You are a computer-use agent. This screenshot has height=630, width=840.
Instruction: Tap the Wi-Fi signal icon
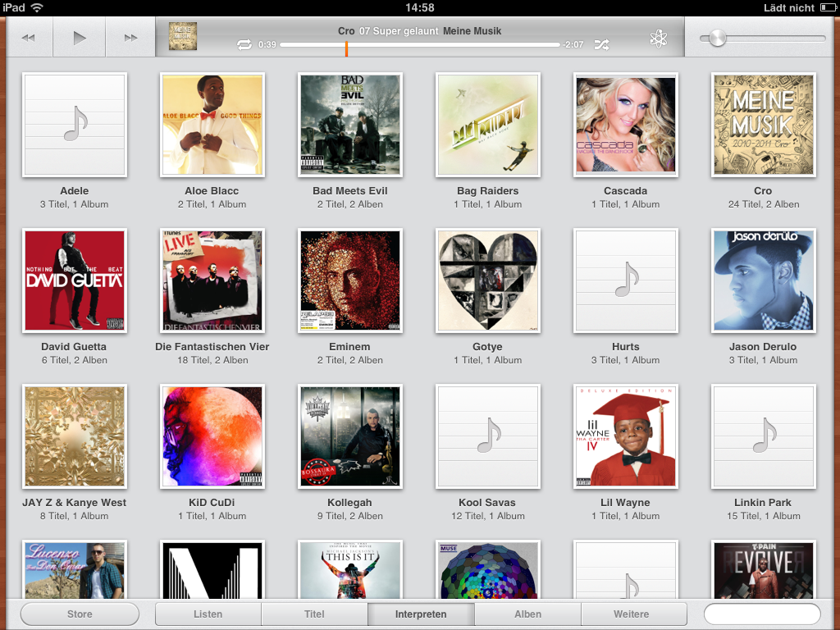(36, 7)
